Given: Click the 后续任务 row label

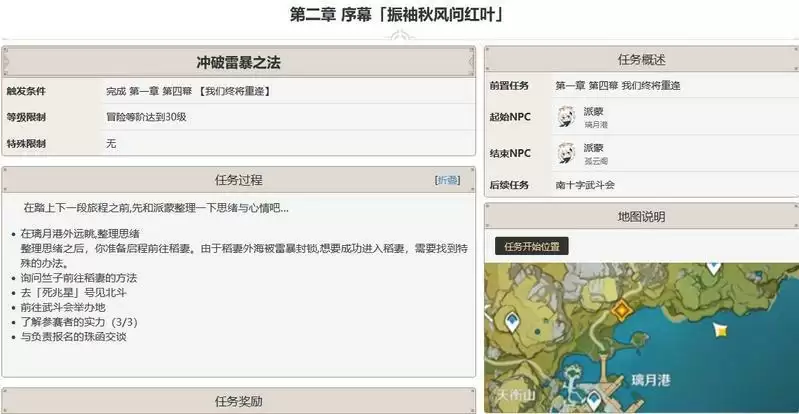Looking at the screenshot, I should tap(509, 185).
